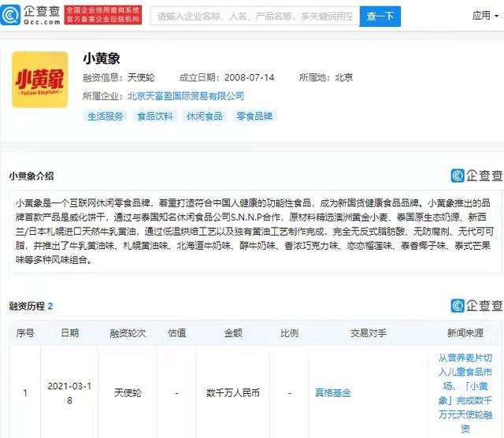
Task: Open 北京天富盈国际贸易有限公司 company link
Action: pos(186,96)
